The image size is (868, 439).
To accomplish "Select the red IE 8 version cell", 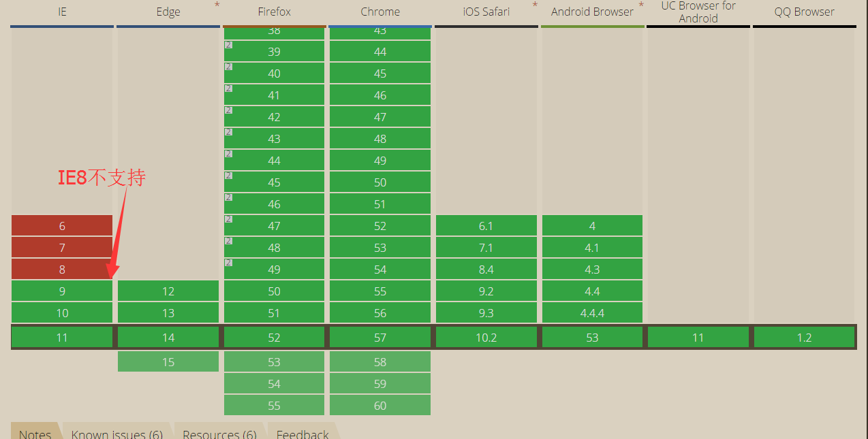I will pyautogui.click(x=62, y=270).
